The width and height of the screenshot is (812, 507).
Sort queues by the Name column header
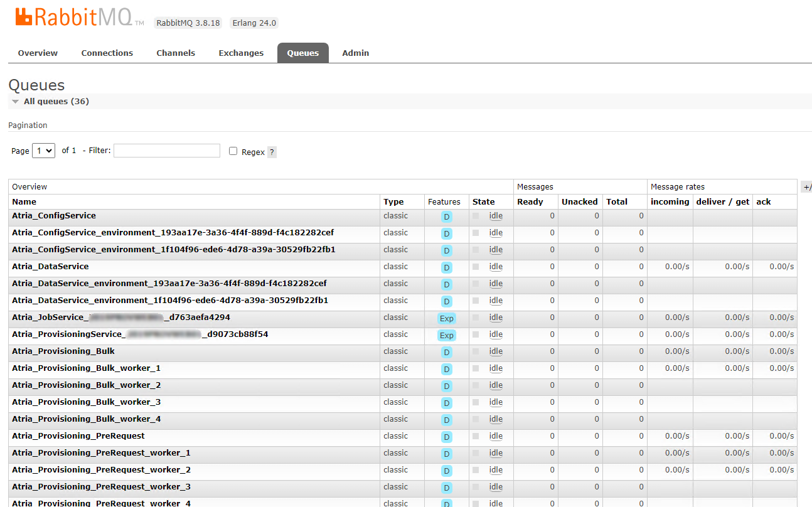pos(24,202)
